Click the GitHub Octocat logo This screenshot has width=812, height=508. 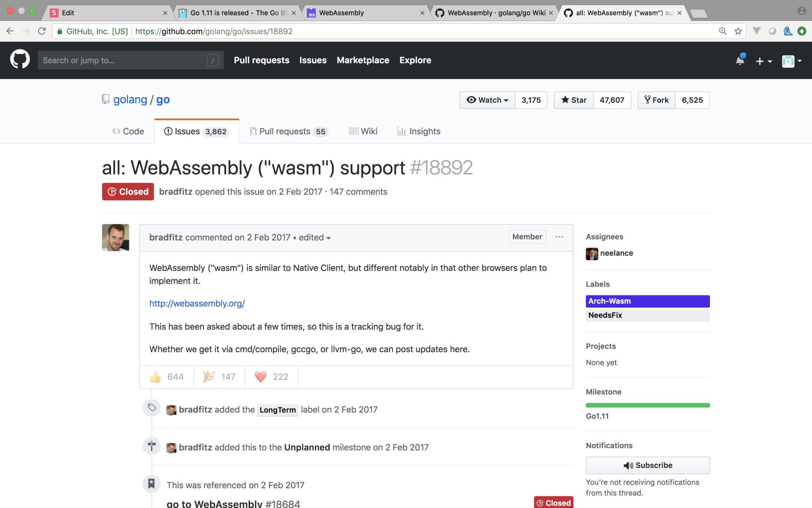[x=20, y=59]
